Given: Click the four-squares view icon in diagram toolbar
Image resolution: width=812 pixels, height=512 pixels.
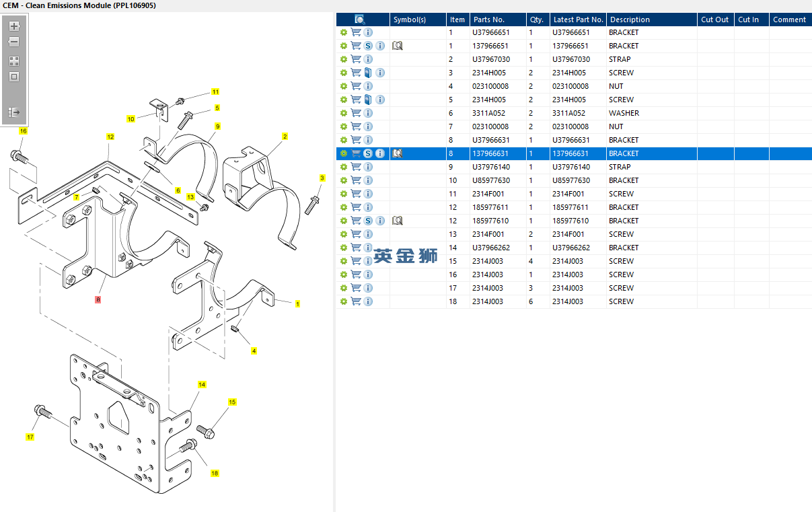Looking at the screenshot, I should pyautogui.click(x=14, y=61).
